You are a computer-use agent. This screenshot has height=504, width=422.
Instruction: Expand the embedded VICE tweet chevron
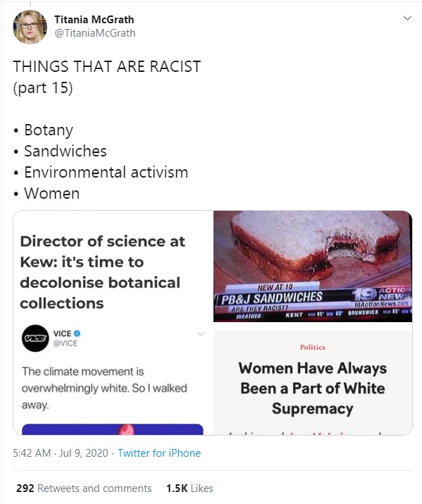tap(201, 334)
